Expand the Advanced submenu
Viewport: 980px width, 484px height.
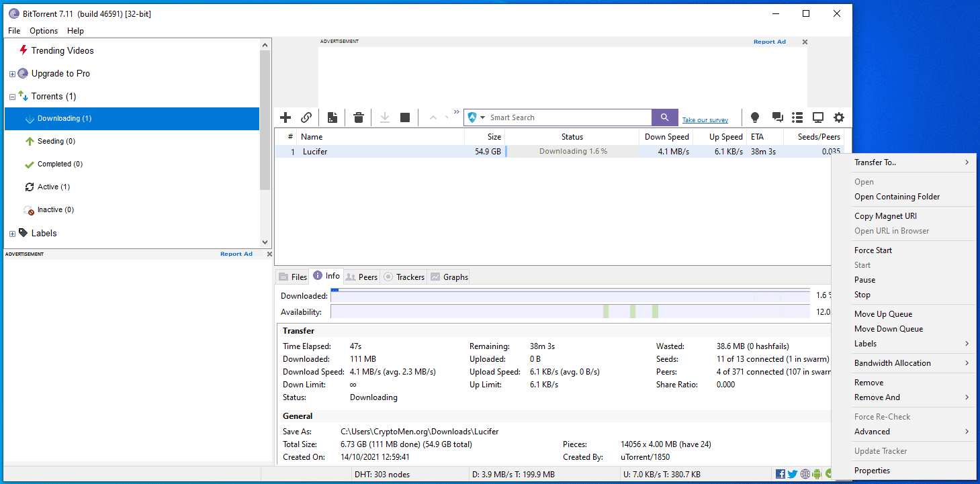click(904, 432)
